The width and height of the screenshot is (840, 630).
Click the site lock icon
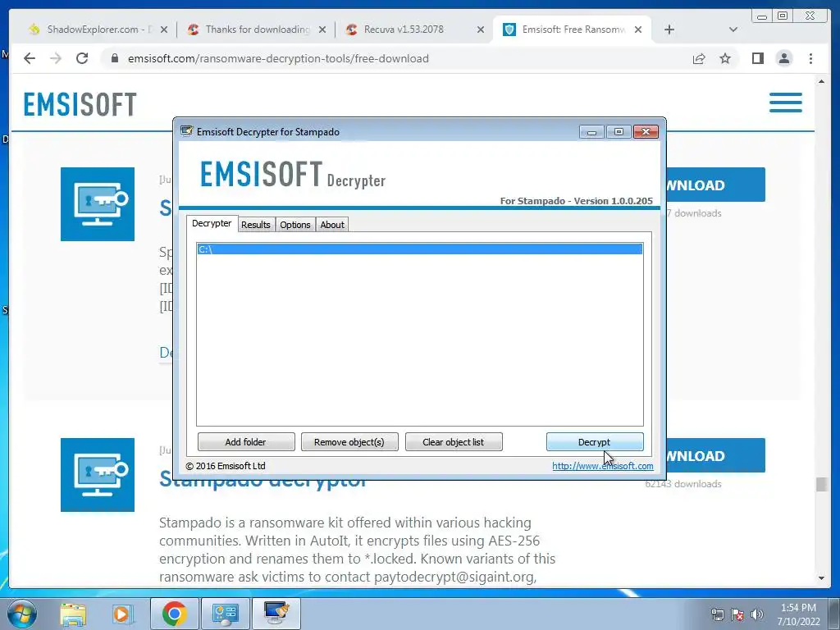115,58
